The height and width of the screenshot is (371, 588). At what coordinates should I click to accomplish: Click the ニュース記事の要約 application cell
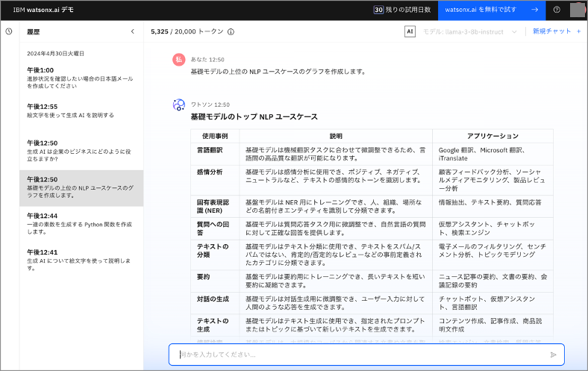point(492,281)
